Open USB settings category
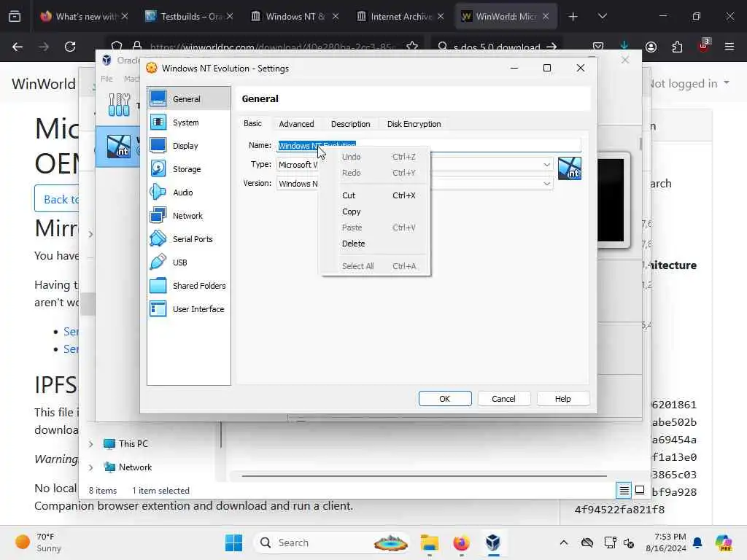747x560 pixels. pos(189,262)
